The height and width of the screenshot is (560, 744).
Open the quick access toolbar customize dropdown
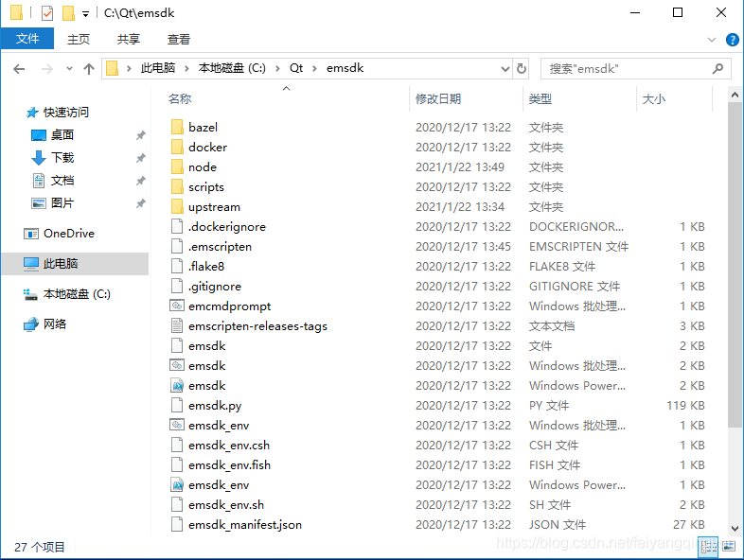pos(85,14)
